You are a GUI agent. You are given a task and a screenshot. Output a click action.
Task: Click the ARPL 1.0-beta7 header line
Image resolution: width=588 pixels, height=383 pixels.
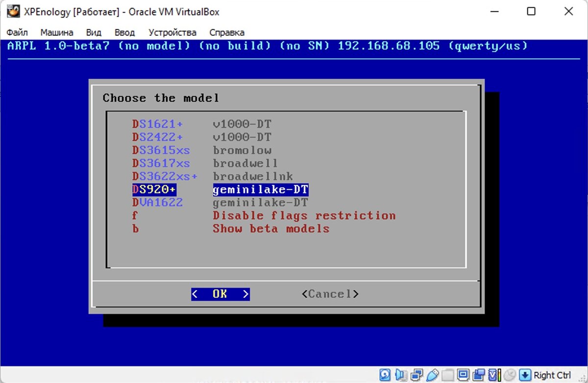point(268,46)
